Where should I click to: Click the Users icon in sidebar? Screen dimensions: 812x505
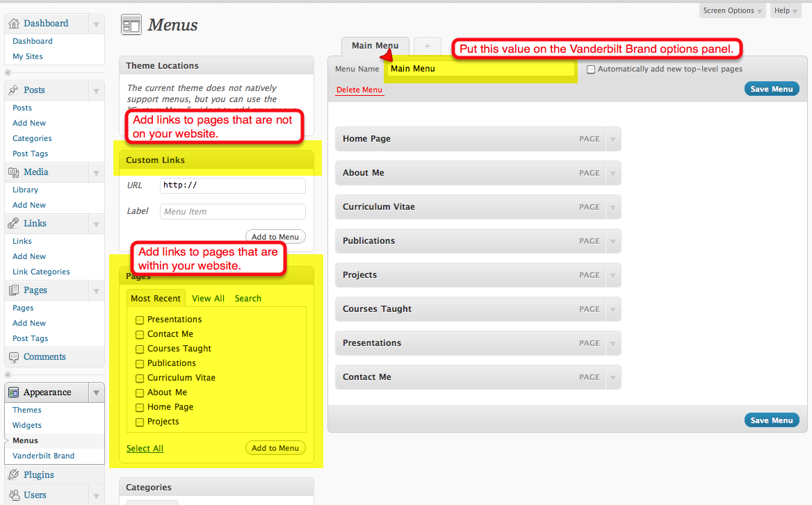tap(14, 495)
